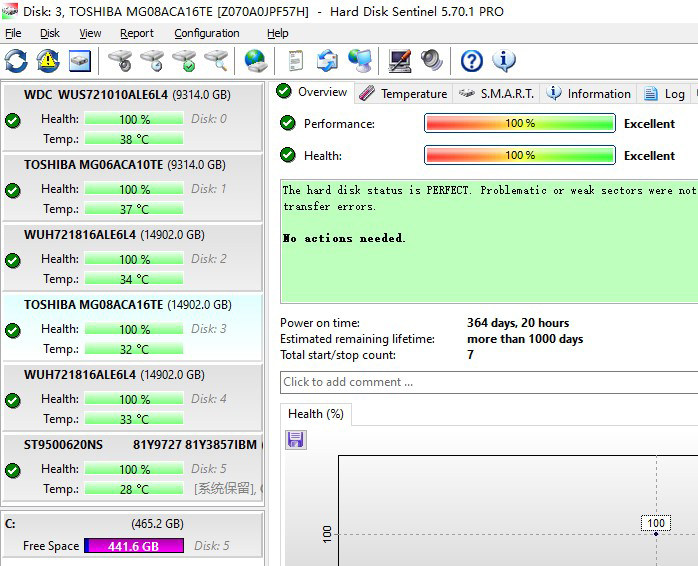Select the ST9500620NS disk entry
This screenshot has height=566, width=698.
133,467
